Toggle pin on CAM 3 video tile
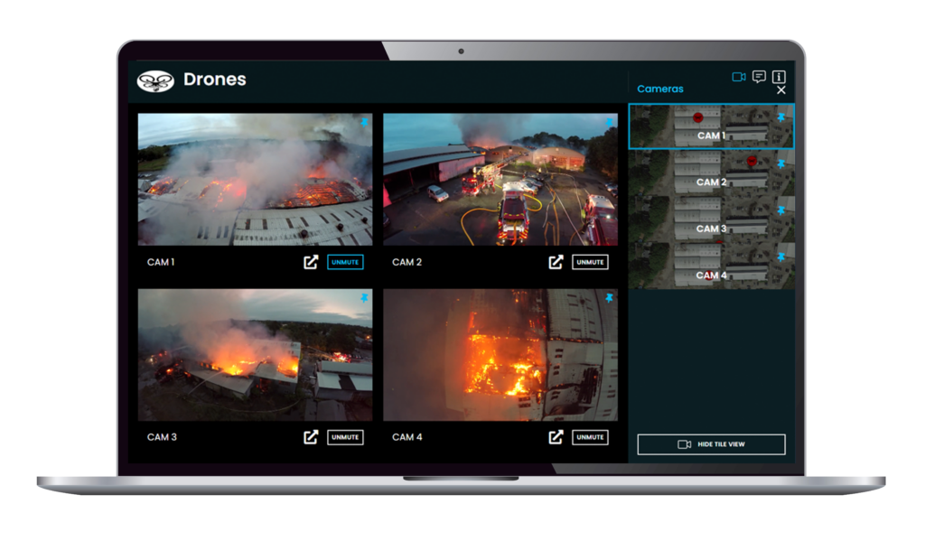 pyautogui.click(x=364, y=298)
